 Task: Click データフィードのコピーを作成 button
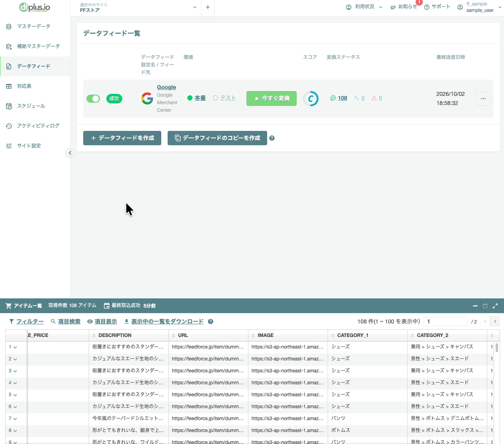click(x=217, y=138)
